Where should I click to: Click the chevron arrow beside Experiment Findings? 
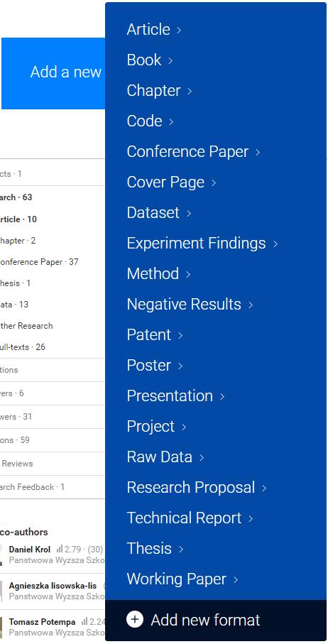275,244
